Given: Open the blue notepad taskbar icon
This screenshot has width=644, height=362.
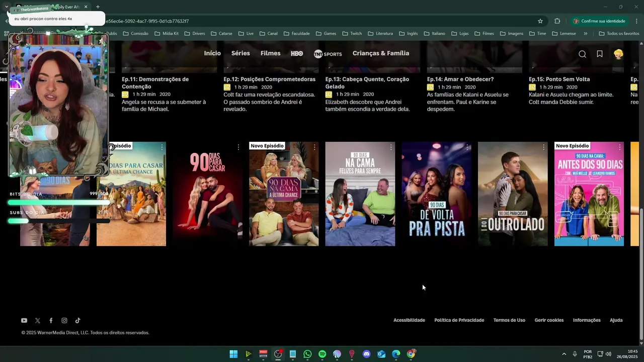Looking at the screenshot, I should tap(293, 354).
